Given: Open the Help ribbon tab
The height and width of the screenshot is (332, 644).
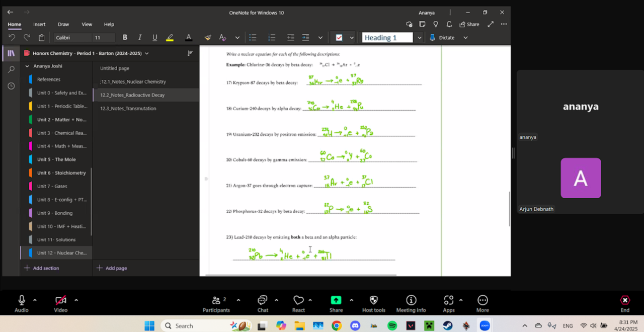Looking at the screenshot, I should tap(109, 24).
